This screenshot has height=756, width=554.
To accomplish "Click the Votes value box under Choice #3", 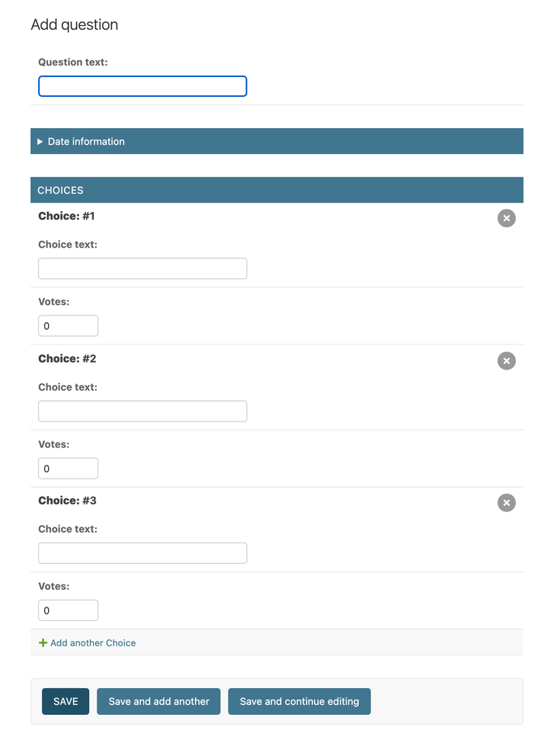I will [x=68, y=610].
